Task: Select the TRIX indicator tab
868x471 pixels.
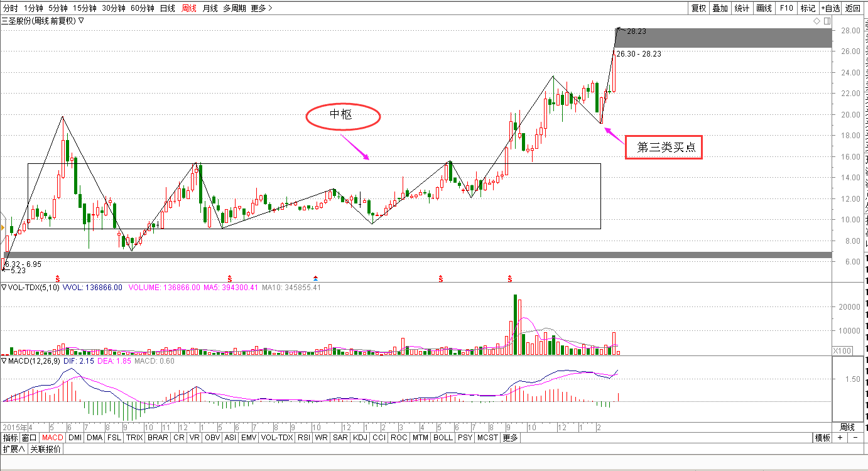Action: tap(134, 438)
